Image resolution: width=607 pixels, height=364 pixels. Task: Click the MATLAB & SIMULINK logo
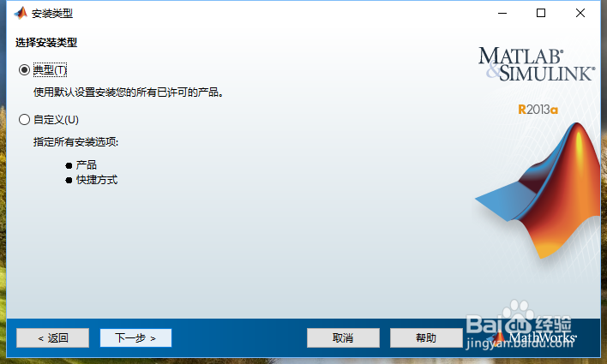pyautogui.click(x=536, y=64)
